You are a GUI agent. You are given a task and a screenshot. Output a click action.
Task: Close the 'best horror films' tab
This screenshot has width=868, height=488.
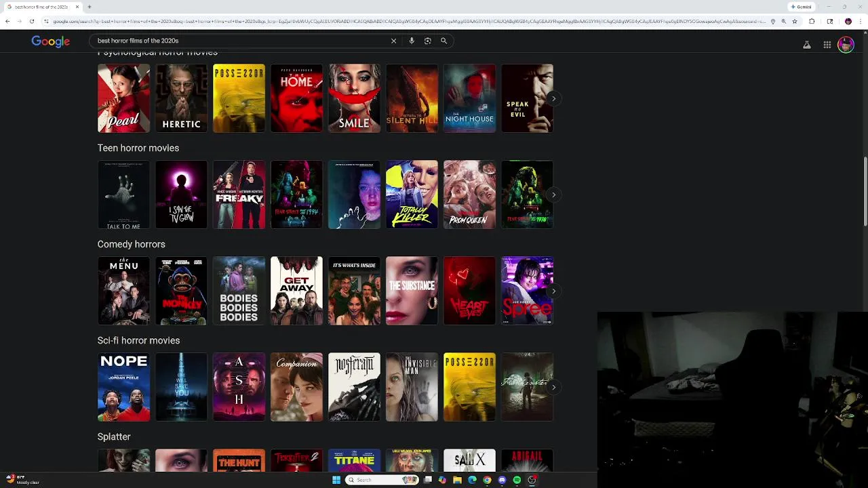click(x=77, y=7)
